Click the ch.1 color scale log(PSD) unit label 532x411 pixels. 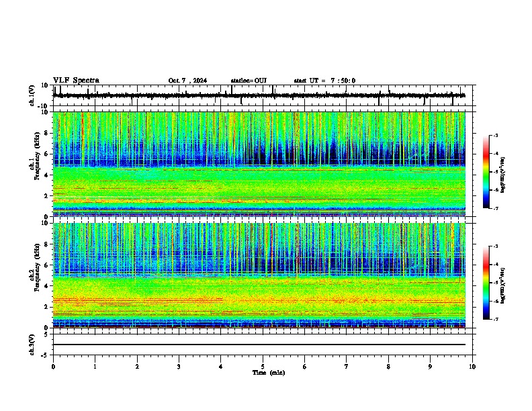[503, 175]
